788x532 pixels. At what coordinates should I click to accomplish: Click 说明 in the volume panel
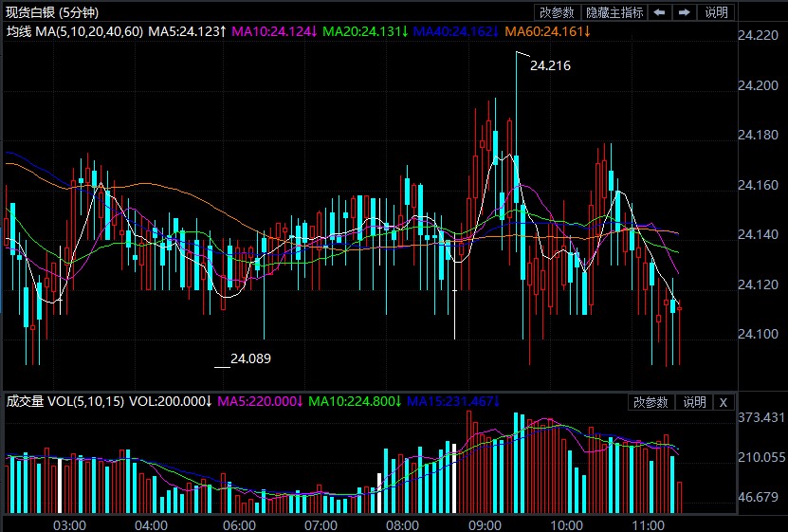click(x=694, y=402)
